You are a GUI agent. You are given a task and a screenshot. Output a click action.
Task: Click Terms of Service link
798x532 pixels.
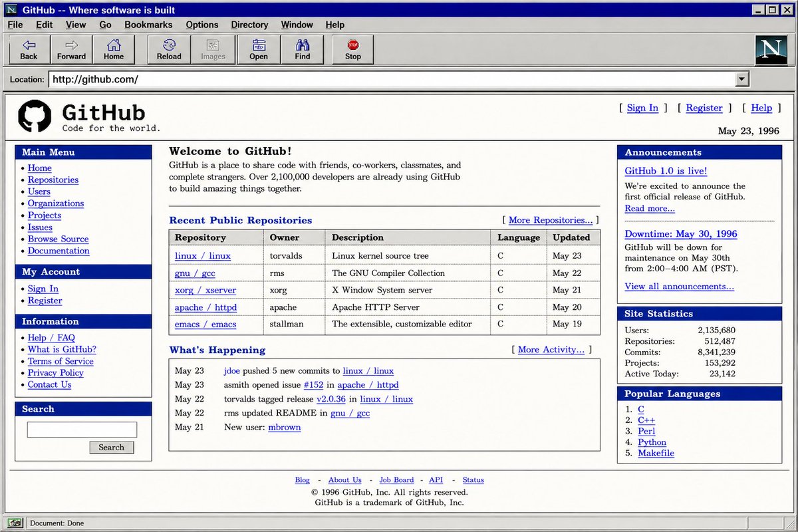(61, 361)
